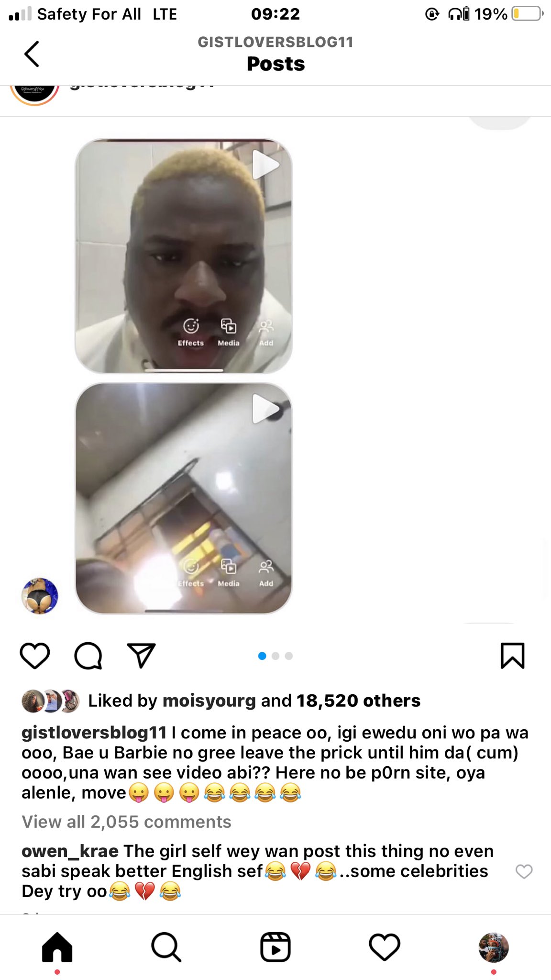
Task: Go to the Home tab
Action: (x=57, y=947)
